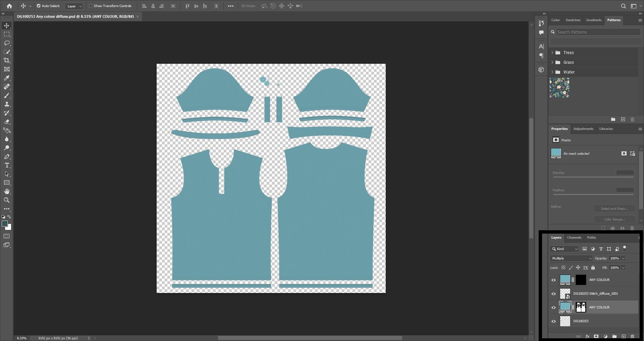644x341 pixels.
Task: Add layer style with the fx icon
Action: click(587, 336)
